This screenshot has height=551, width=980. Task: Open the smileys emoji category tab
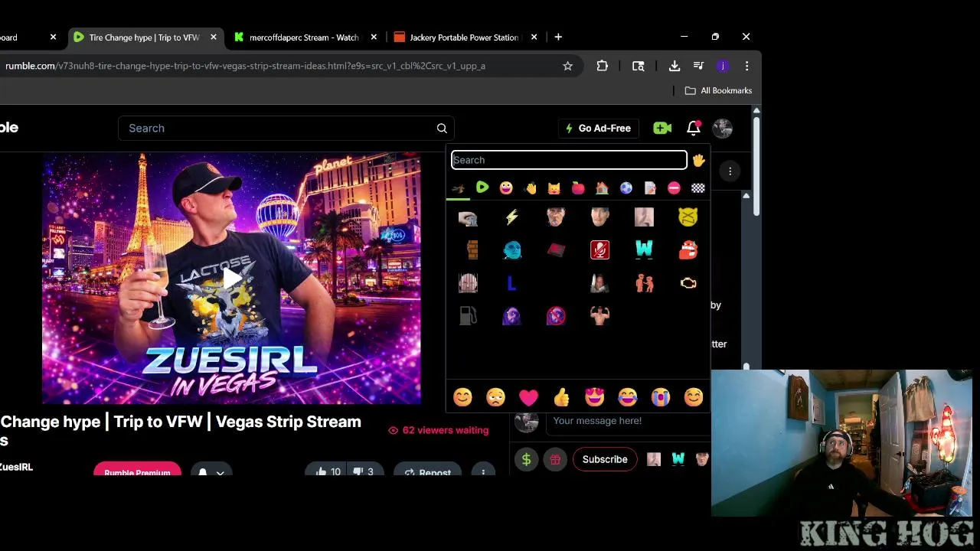(x=506, y=187)
